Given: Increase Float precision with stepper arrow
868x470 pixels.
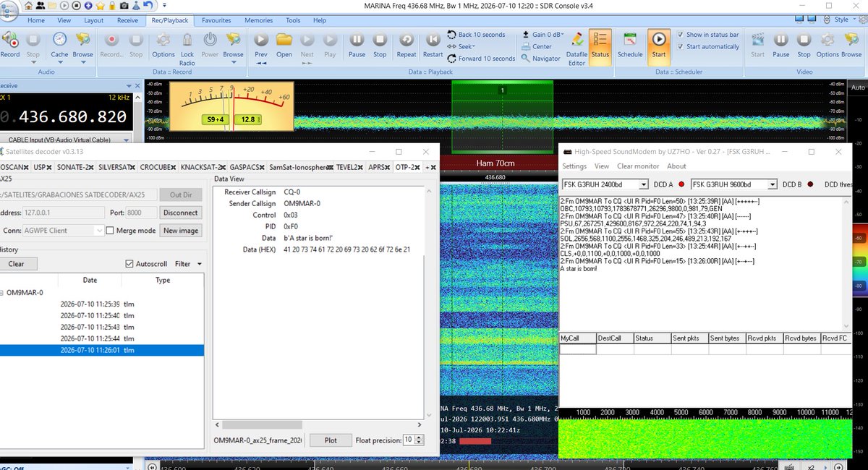Looking at the screenshot, I should coord(420,437).
